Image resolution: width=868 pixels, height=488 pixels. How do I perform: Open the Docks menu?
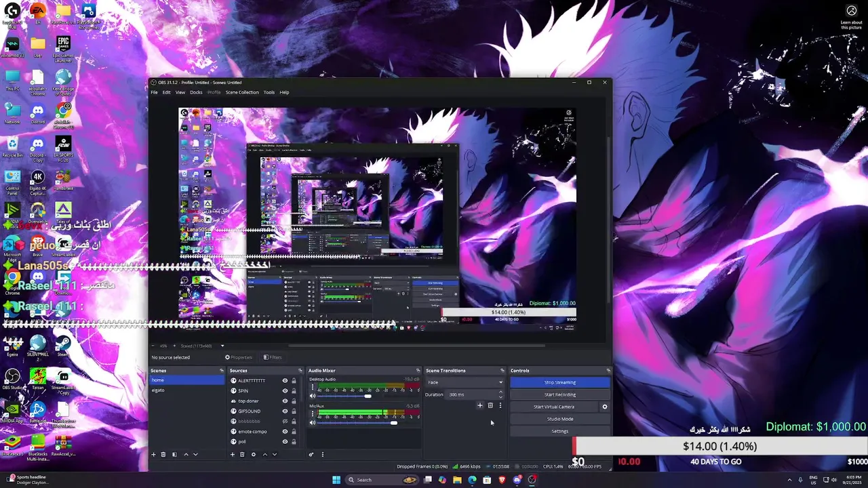tap(196, 92)
